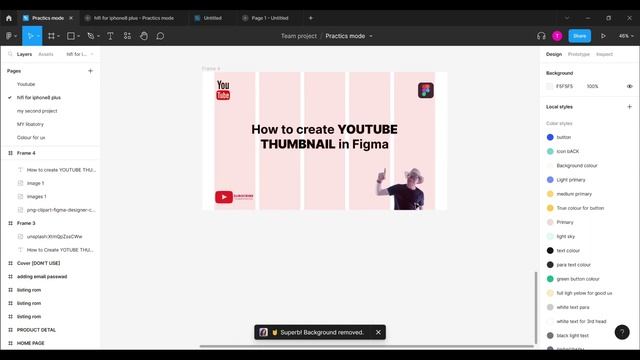This screenshot has height=360, width=640.
Task: Click the canvas horizontal scrollbar
Action: pyautogui.click(x=367, y=346)
